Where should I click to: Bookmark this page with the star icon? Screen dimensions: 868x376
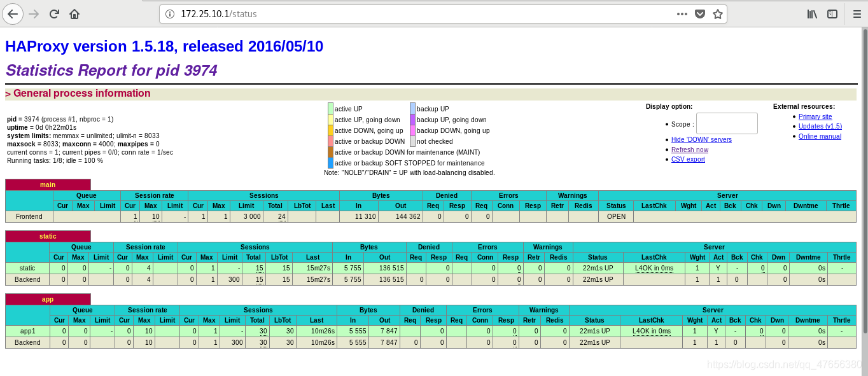click(718, 13)
